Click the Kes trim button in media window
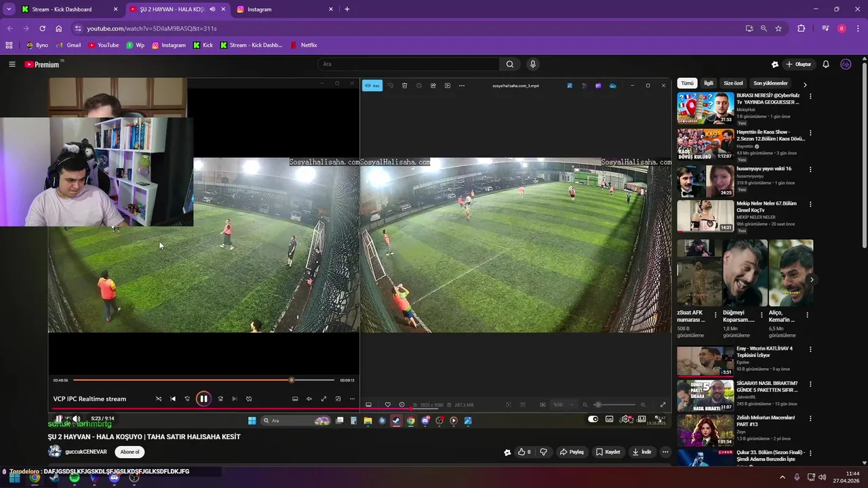The height and width of the screenshot is (488, 868). [372, 85]
